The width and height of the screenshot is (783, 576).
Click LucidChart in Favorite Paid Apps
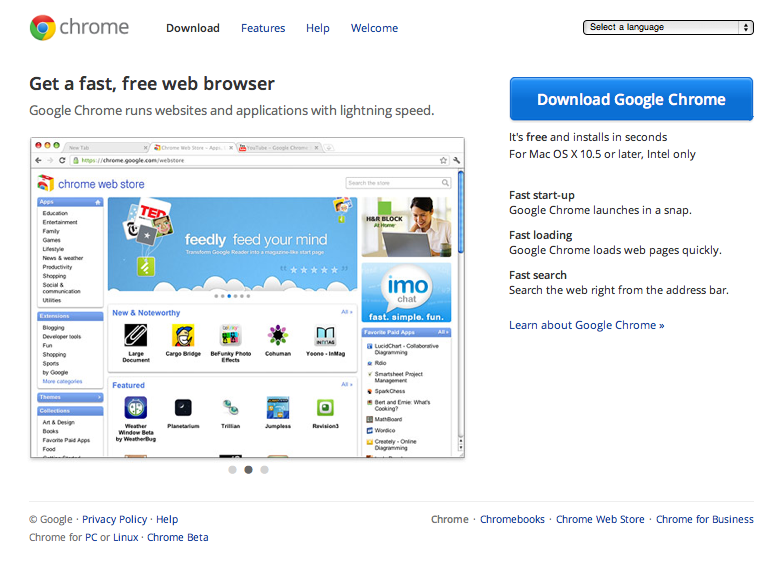click(x=406, y=349)
